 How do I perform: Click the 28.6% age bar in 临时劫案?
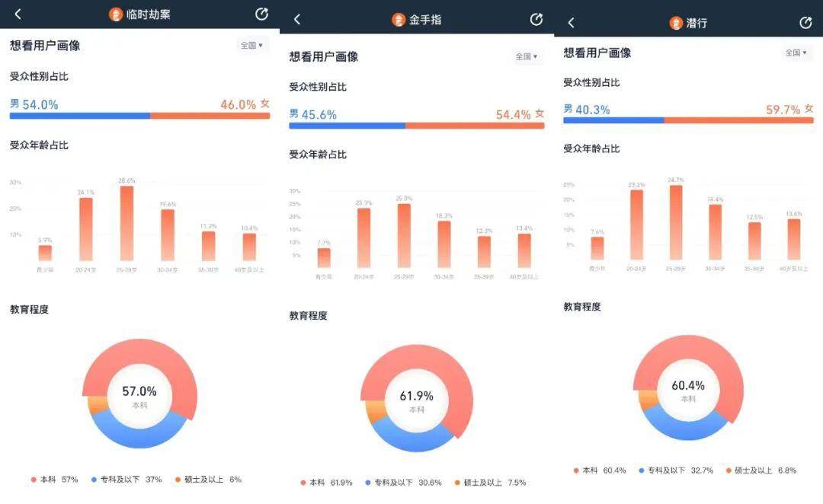click(x=126, y=223)
